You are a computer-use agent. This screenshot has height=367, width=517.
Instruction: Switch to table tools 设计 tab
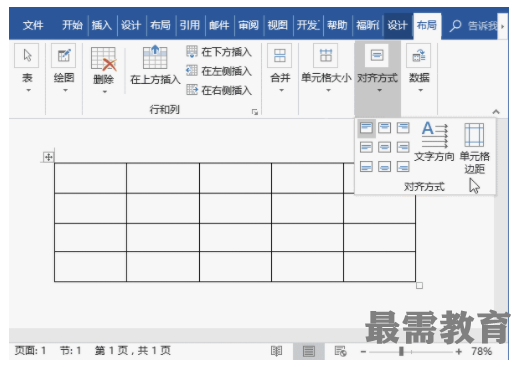(398, 25)
